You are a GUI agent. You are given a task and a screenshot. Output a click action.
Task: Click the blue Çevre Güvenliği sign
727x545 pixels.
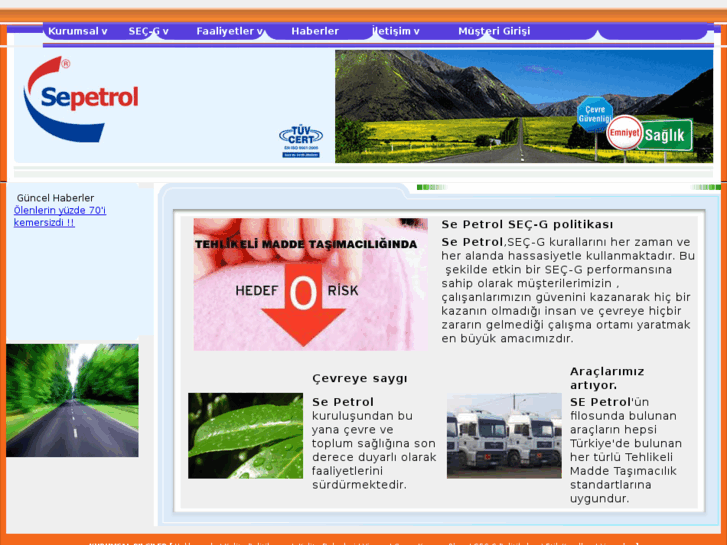tap(594, 114)
